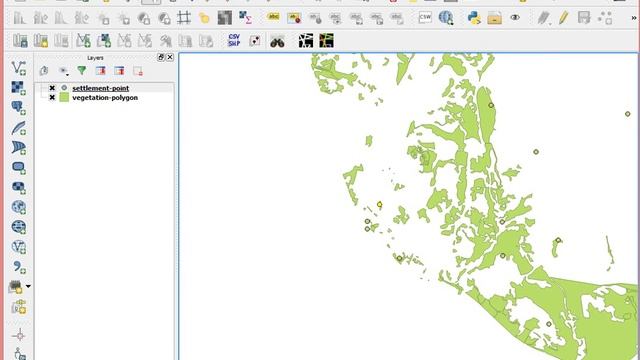Viewport: 640px width, 360px height.
Task: Click the green vegetation-polygon color swatch
Action: (x=64, y=98)
